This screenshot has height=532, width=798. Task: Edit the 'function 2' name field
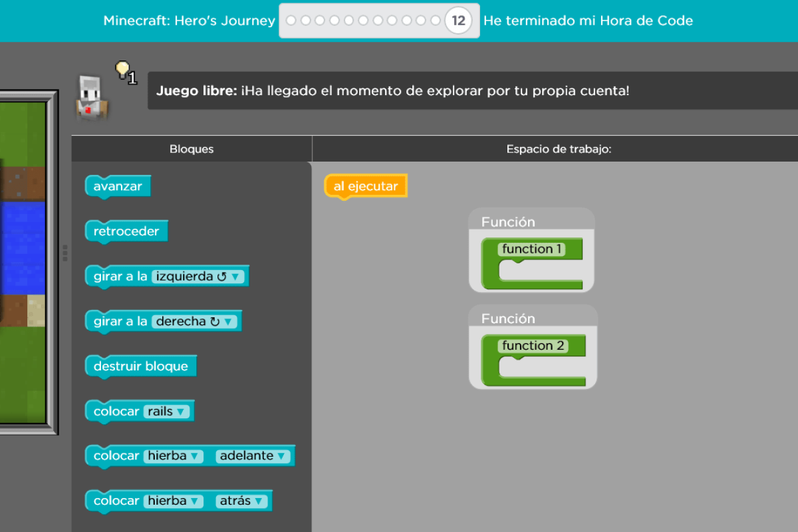click(533, 346)
